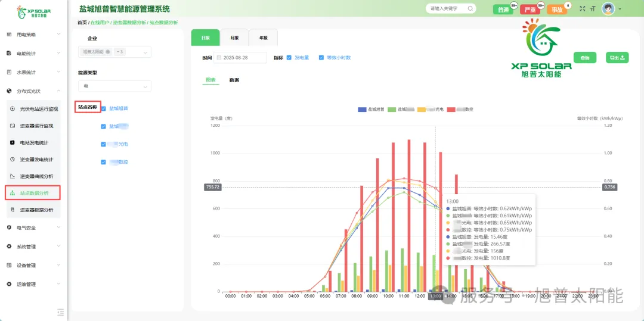Click the calendar icon in date field
The image size is (644, 321).
coord(219,58)
